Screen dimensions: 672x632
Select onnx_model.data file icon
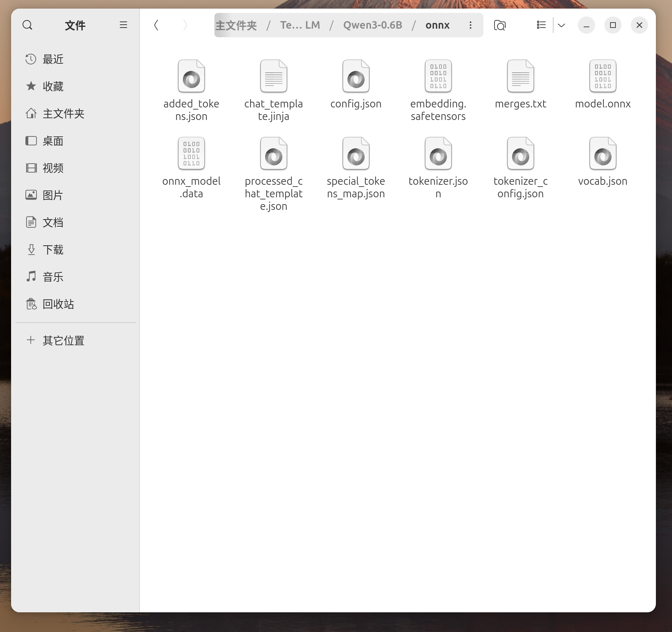(191, 153)
